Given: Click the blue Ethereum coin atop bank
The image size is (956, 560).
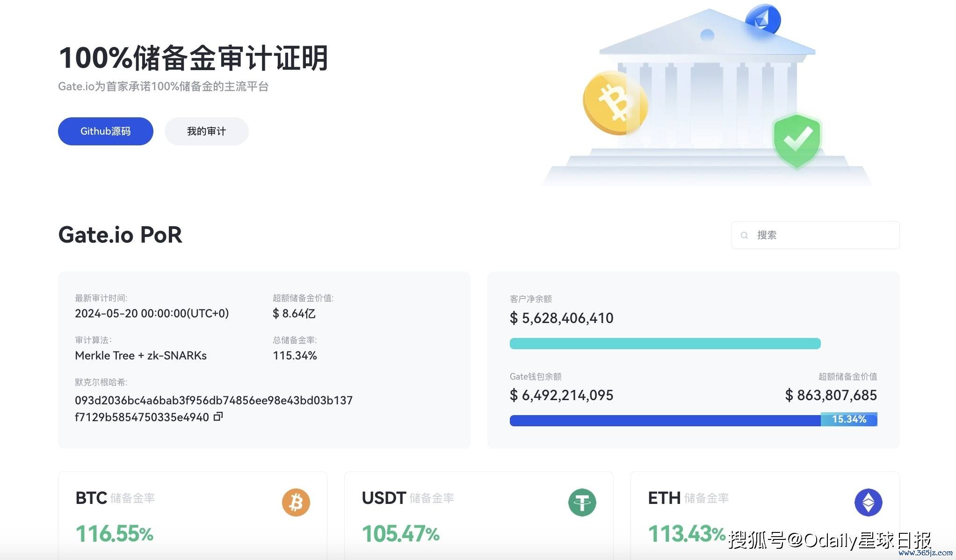Looking at the screenshot, I should (x=763, y=20).
